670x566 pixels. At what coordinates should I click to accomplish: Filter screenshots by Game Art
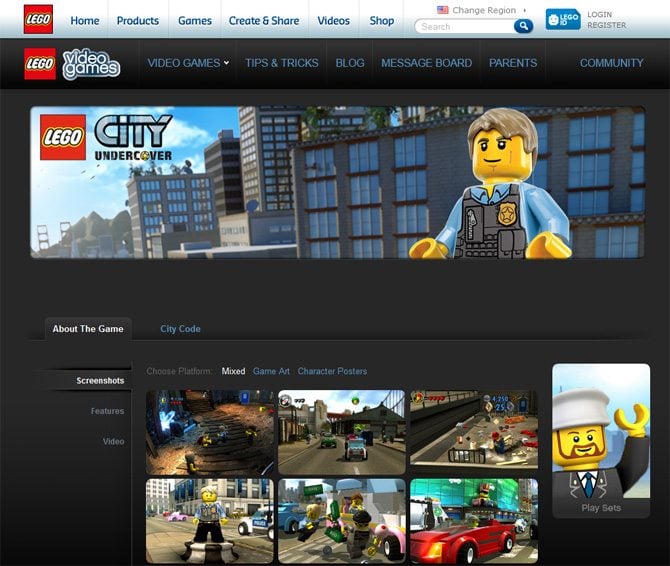271,371
